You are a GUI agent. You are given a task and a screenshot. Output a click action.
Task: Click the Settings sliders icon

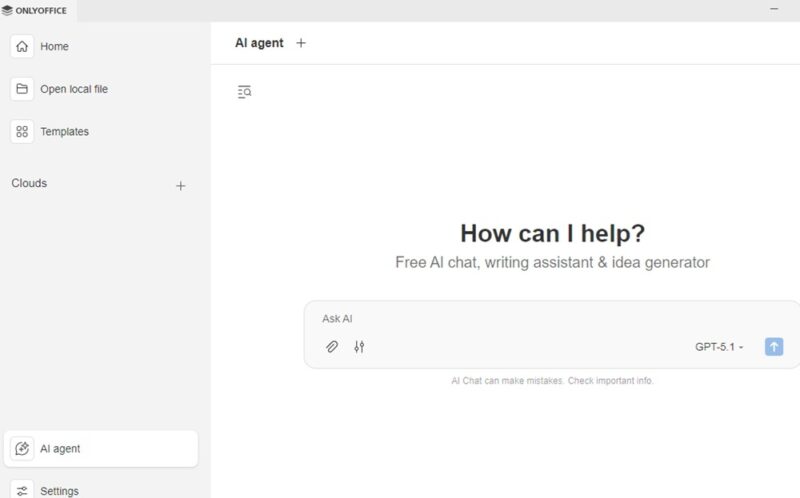(x=22, y=491)
